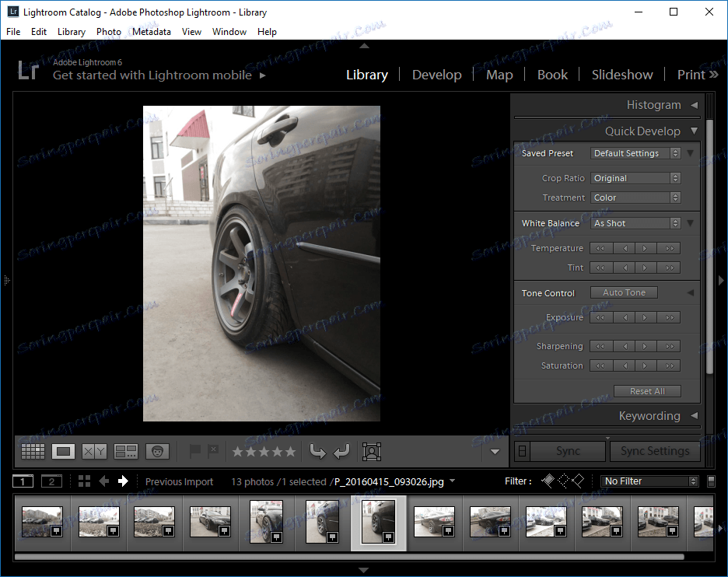728x577 pixels.
Task: Open Survey view
Action: 126,451
